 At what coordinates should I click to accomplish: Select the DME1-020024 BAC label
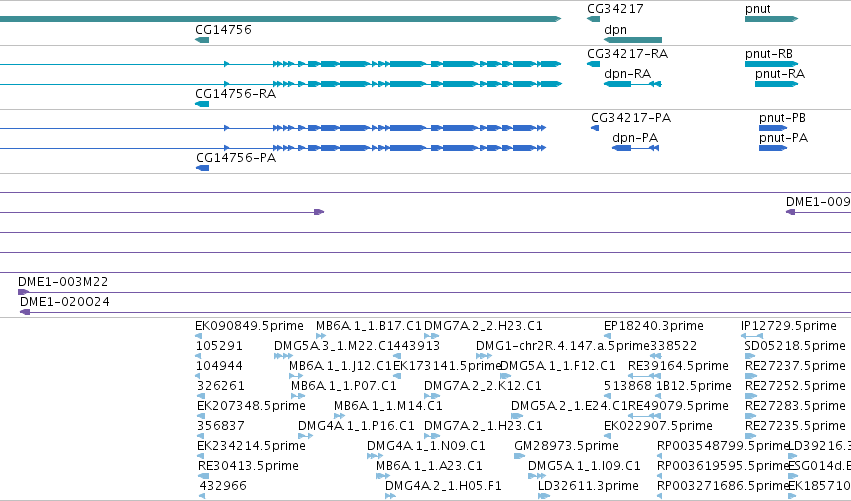pyautogui.click(x=65, y=302)
